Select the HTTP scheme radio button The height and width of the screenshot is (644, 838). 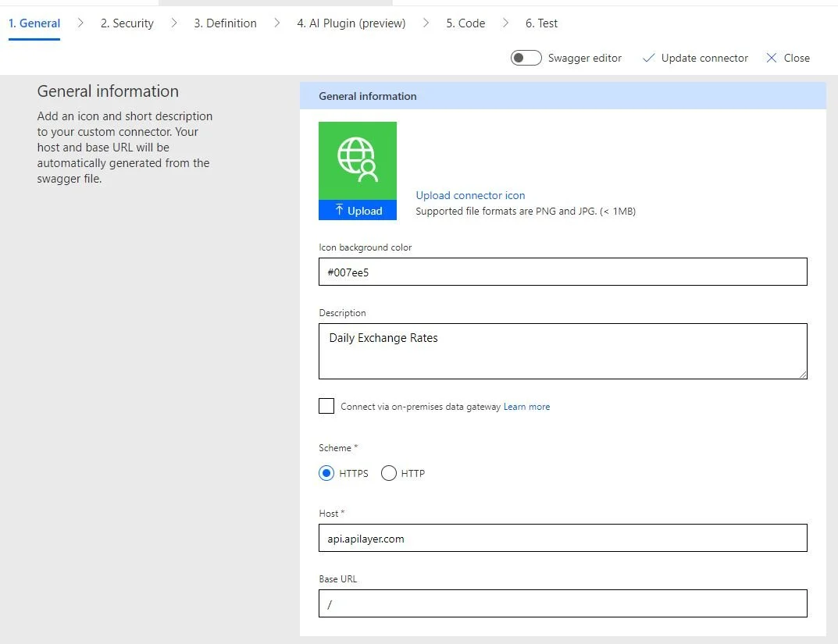[x=388, y=473]
